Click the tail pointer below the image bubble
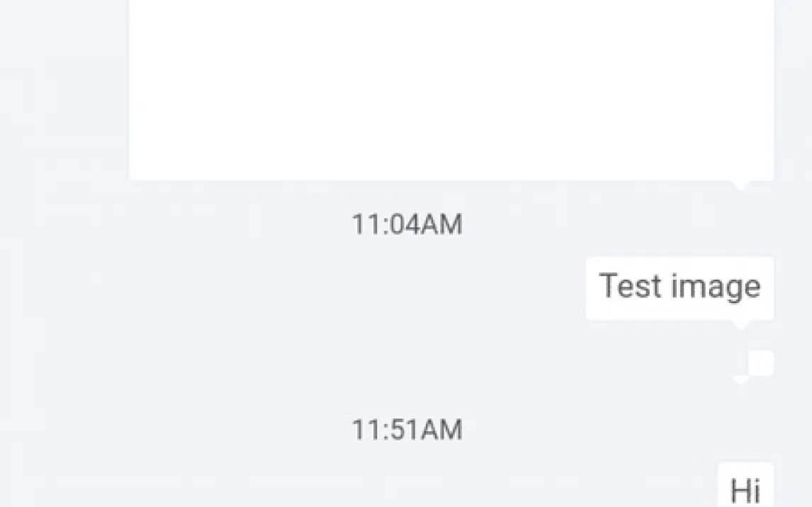This screenshot has width=812, height=507. [741, 185]
